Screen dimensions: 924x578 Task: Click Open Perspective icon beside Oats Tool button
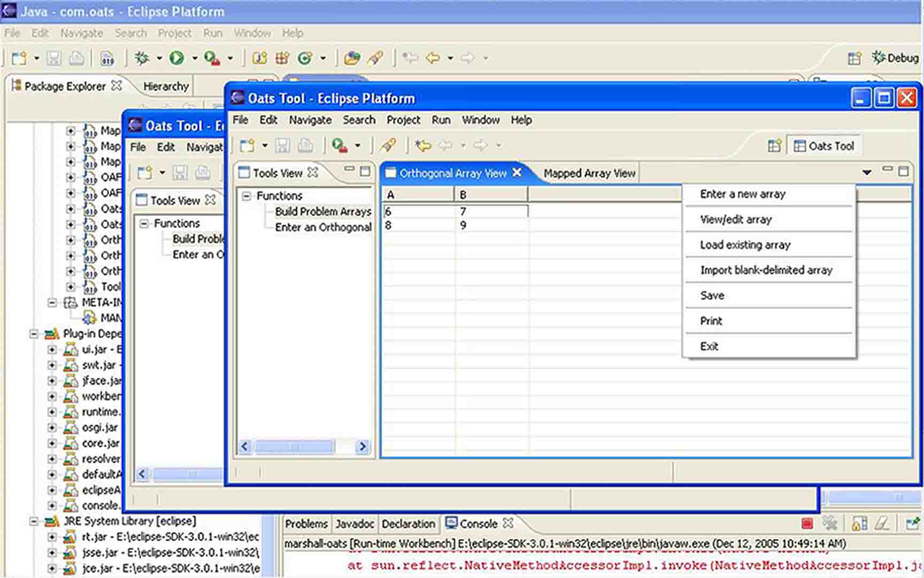point(774,146)
